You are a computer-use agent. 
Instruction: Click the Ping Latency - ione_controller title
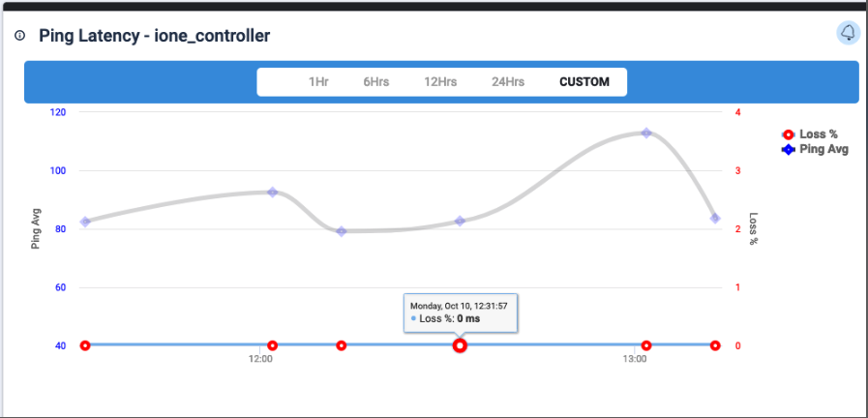[154, 36]
